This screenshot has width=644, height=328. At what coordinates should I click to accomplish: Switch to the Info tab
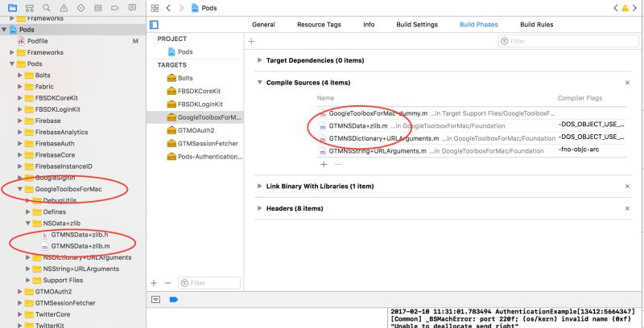tap(369, 25)
